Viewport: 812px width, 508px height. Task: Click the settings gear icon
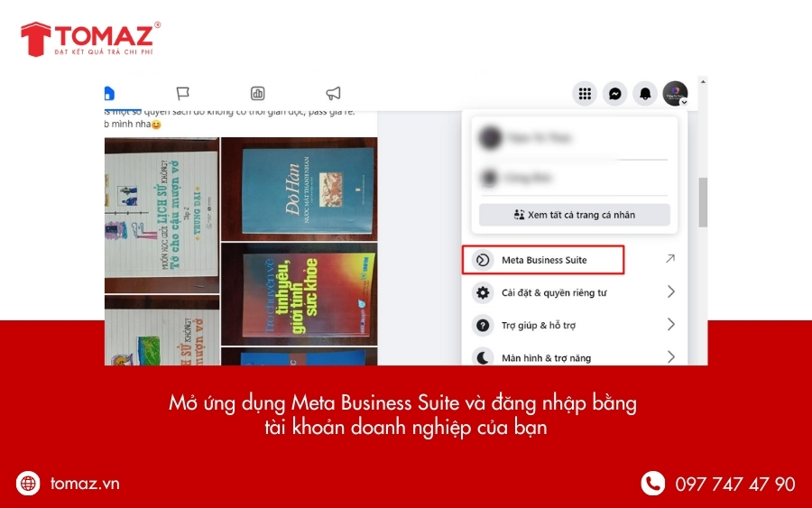483,292
